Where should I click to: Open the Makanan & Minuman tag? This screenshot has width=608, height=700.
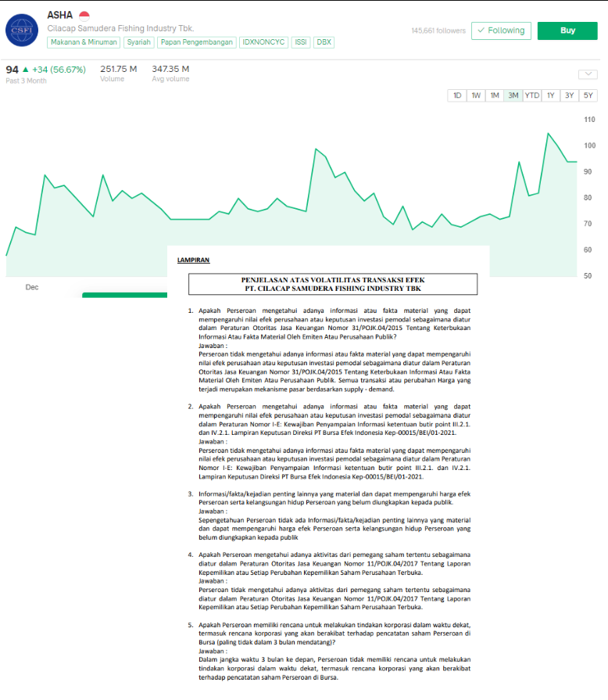coord(84,42)
